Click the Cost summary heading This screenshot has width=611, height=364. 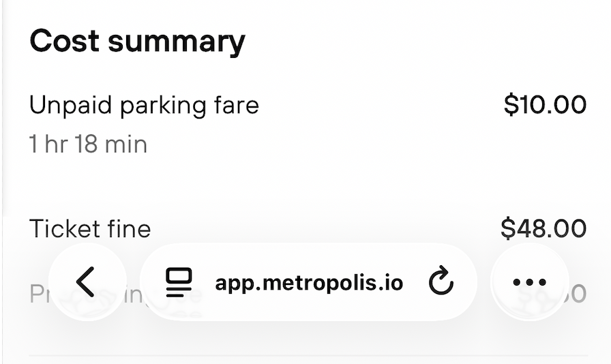(x=137, y=42)
